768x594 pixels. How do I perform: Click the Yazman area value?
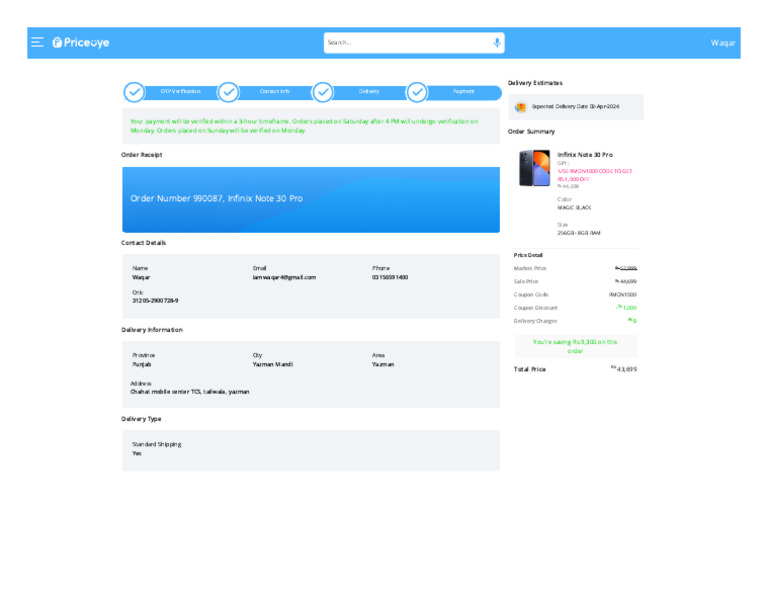383,365
